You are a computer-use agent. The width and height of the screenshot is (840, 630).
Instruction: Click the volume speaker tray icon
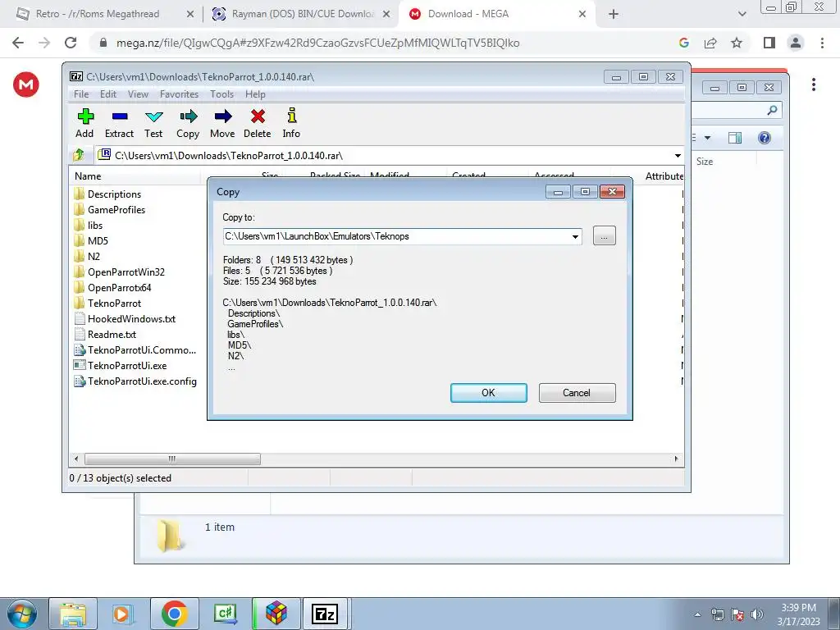[757, 614]
